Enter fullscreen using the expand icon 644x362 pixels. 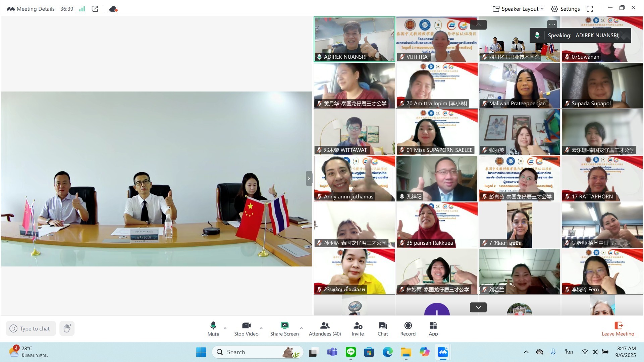(590, 9)
